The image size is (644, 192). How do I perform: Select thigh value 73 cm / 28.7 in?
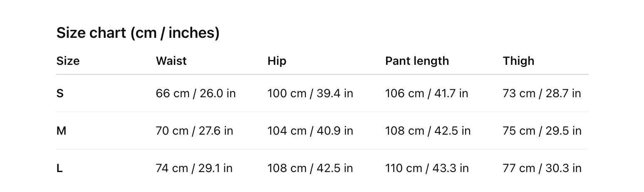click(x=542, y=94)
